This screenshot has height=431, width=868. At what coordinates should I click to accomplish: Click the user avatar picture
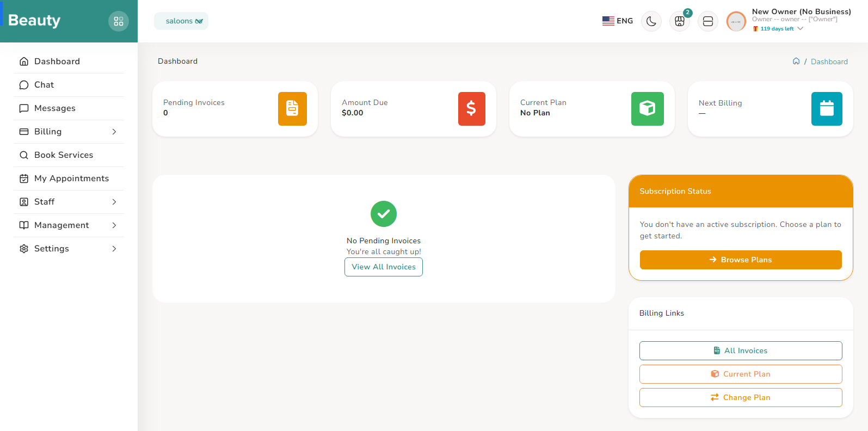coord(736,22)
